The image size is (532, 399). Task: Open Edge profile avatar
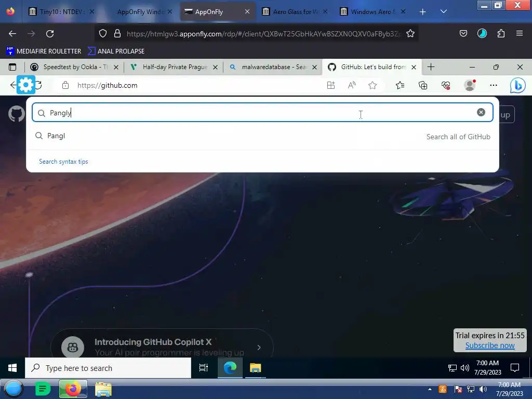click(470, 86)
